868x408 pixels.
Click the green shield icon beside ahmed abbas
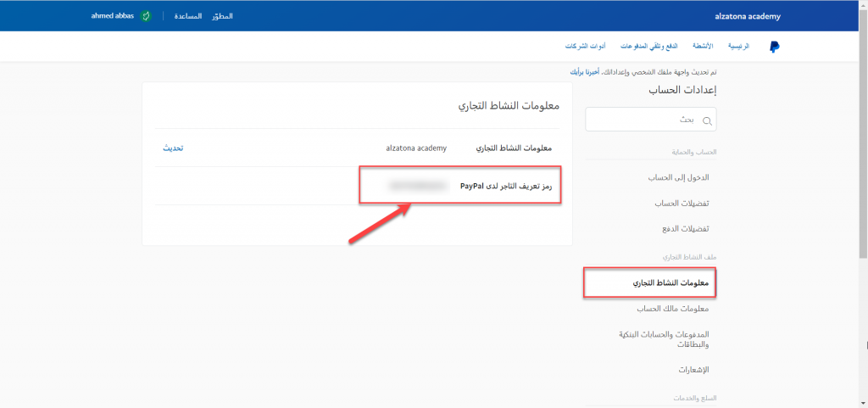pos(146,16)
